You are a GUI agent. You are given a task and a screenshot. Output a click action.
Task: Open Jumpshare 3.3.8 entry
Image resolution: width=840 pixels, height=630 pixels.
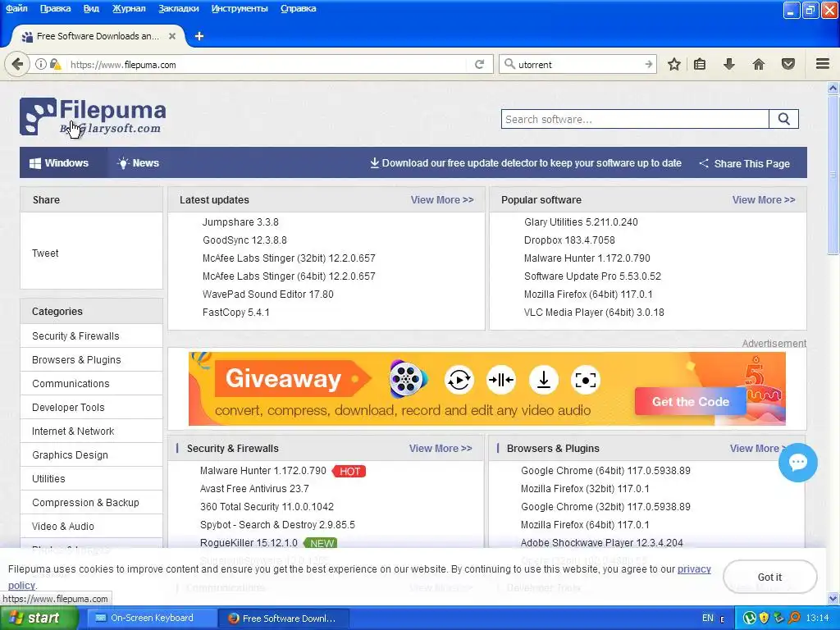240,221
